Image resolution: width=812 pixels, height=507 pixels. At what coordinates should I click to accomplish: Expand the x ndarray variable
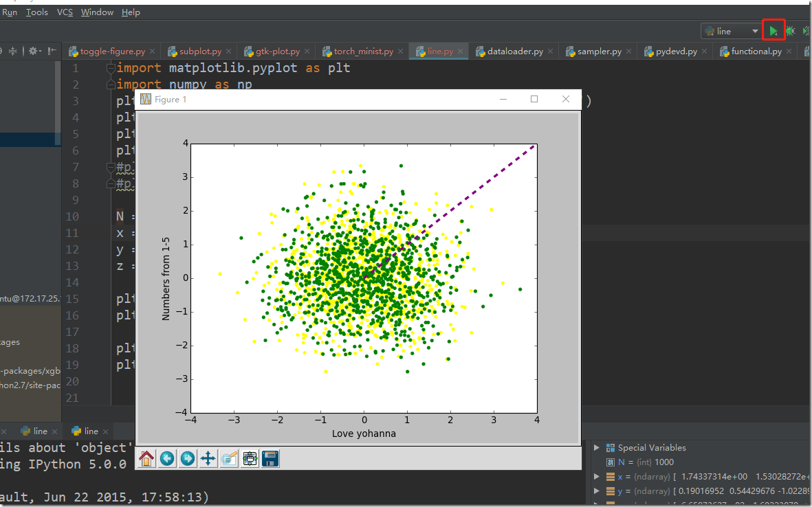coord(597,477)
